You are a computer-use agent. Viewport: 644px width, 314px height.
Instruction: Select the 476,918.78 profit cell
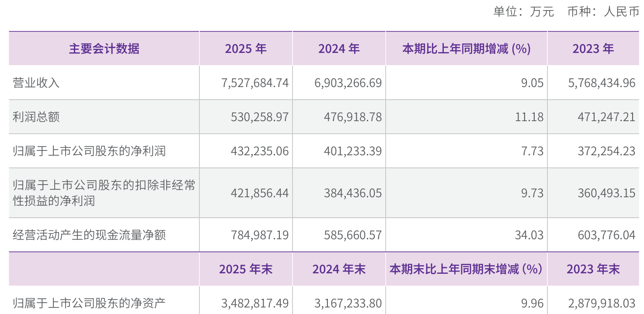pyautogui.click(x=353, y=117)
